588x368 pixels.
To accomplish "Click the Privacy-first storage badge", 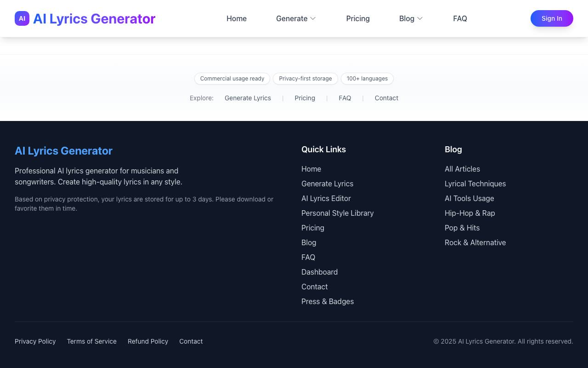I will (305, 79).
